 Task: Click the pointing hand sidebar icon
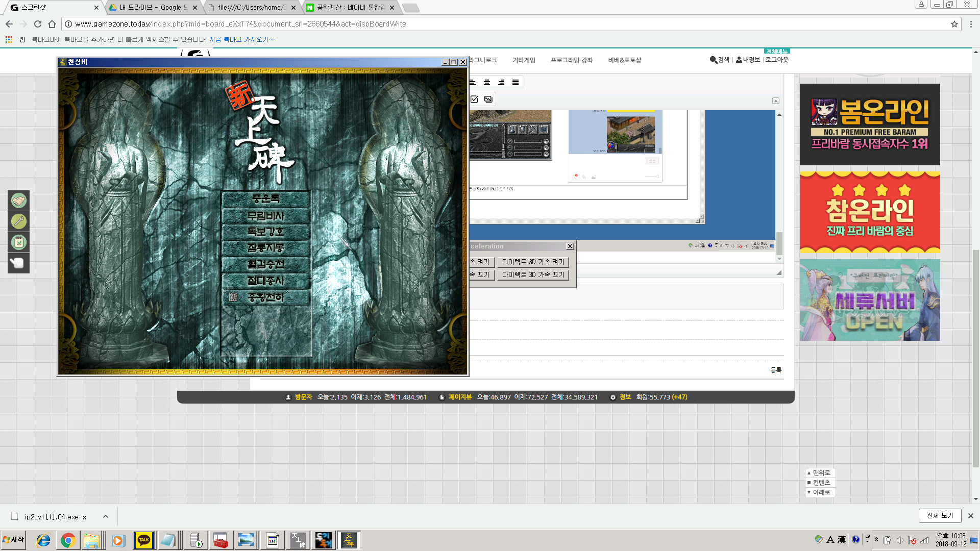tap(19, 263)
